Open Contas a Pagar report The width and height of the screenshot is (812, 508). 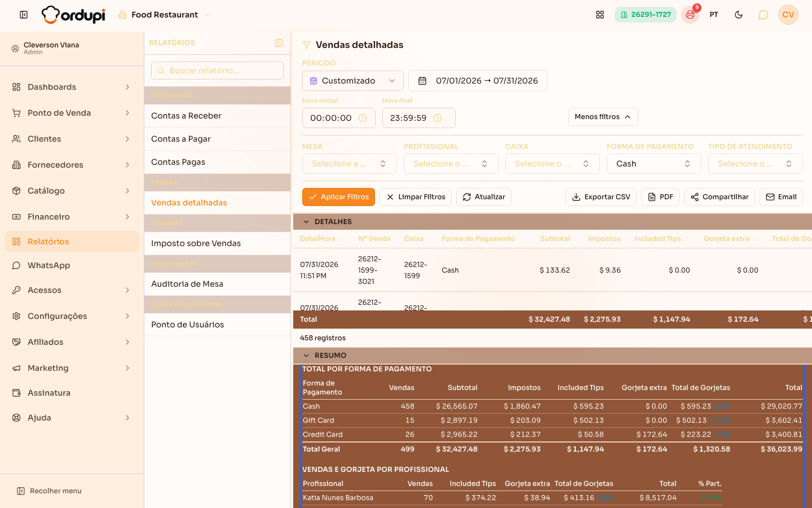217,139
